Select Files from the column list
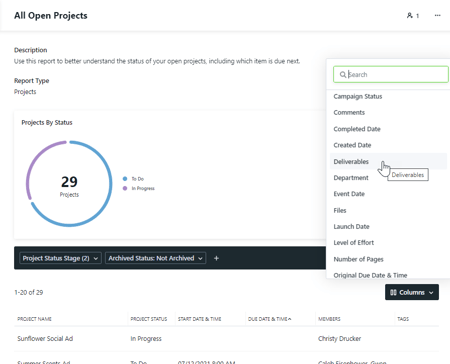Viewport: 450px width, 364px height. [340, 210]
